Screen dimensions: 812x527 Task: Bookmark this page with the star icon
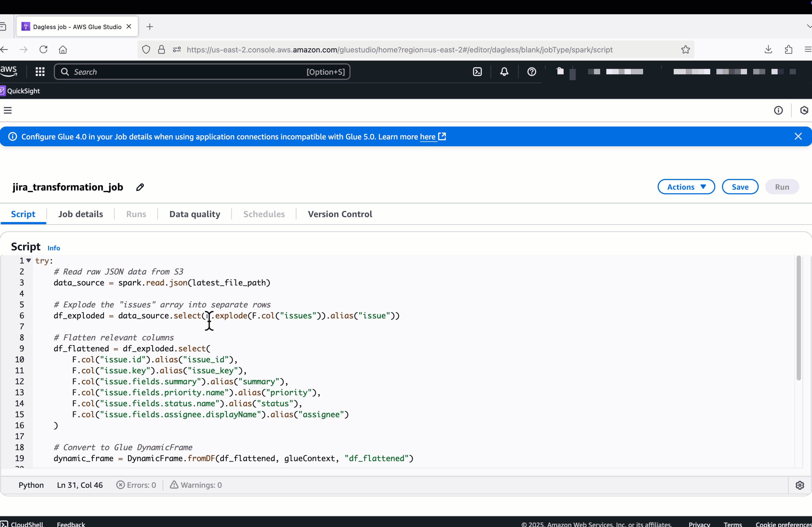686,49
